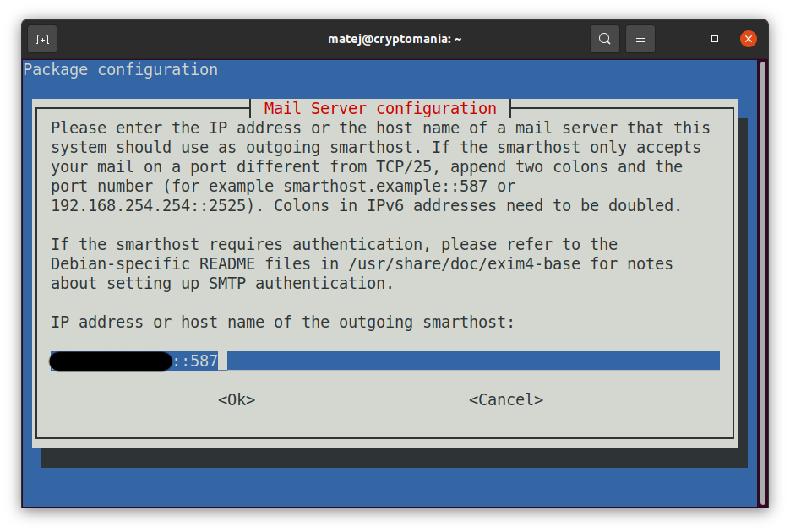Click the terminal title matej@cryptomania: ~
Image resolution: width=790 pixels, height=532 pixels.
(395, 39)
